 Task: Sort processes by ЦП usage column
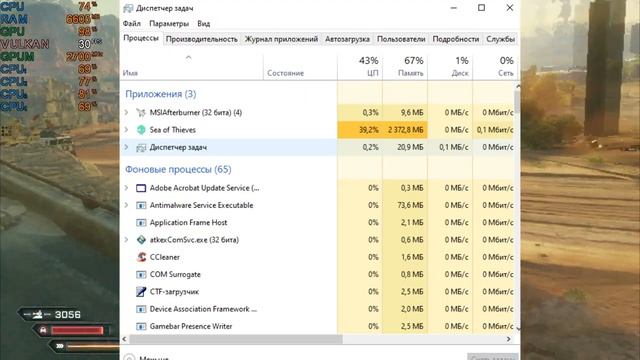coord(360,67)
